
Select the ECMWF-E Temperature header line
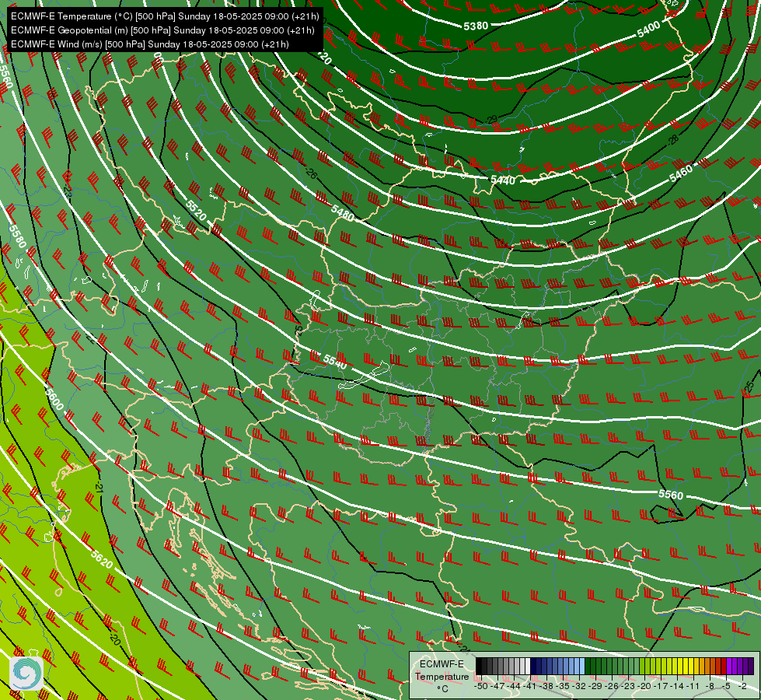(165, 16)
